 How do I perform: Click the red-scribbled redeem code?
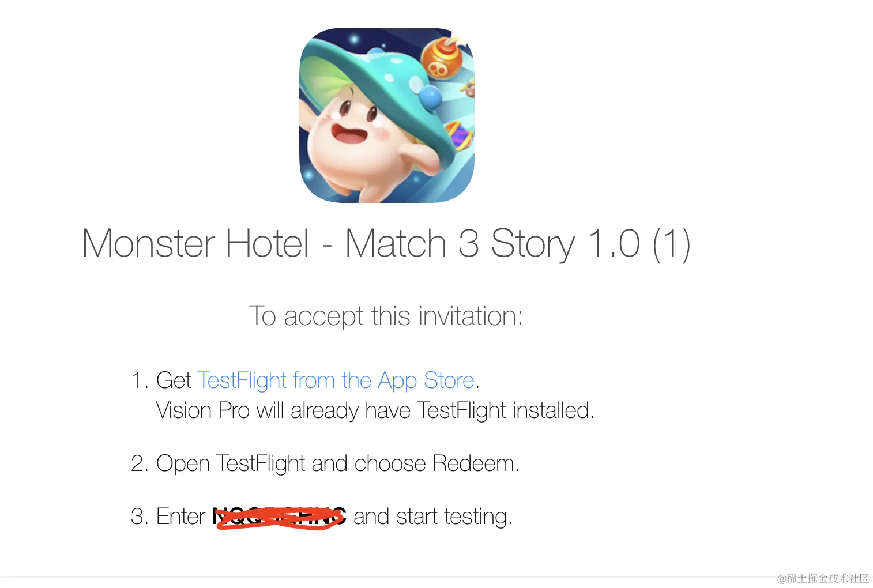click(280, 517)
